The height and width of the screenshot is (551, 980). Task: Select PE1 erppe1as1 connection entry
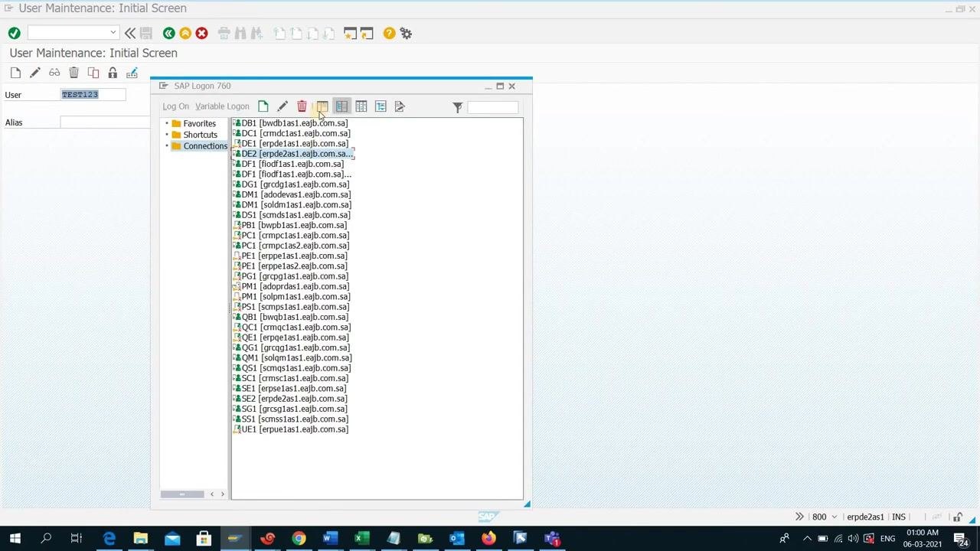click(289, 256)
